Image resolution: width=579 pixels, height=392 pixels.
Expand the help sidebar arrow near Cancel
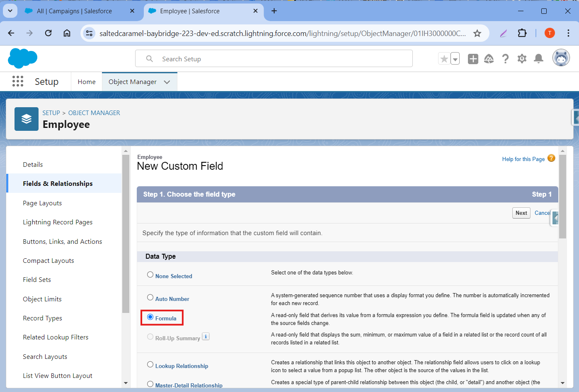click(555, 218)
